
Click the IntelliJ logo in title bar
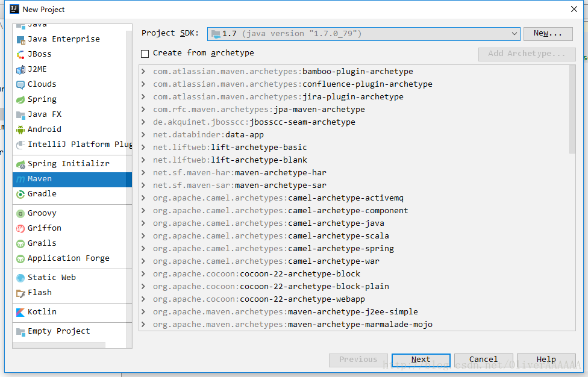(14, 9)
